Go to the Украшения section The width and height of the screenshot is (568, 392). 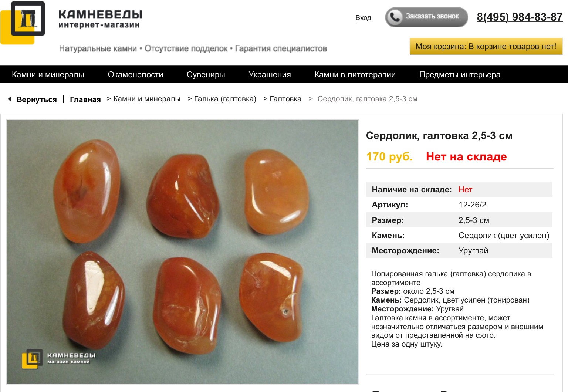tap(270, 75)
